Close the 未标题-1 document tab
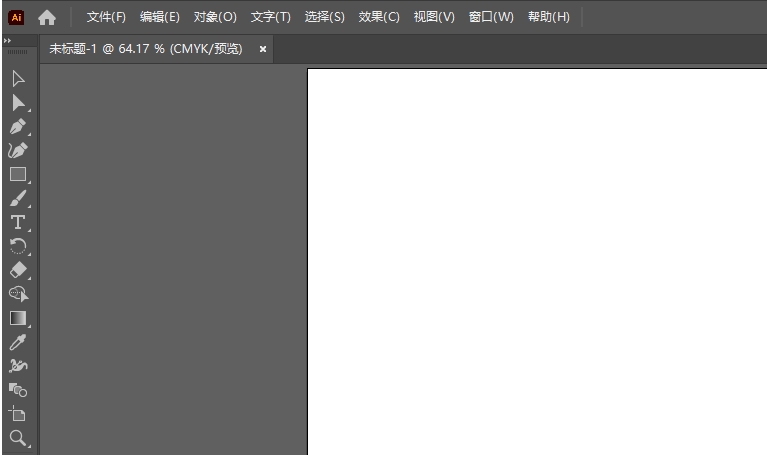This screenshot has height=455, width=767. [x=263, y=49]
